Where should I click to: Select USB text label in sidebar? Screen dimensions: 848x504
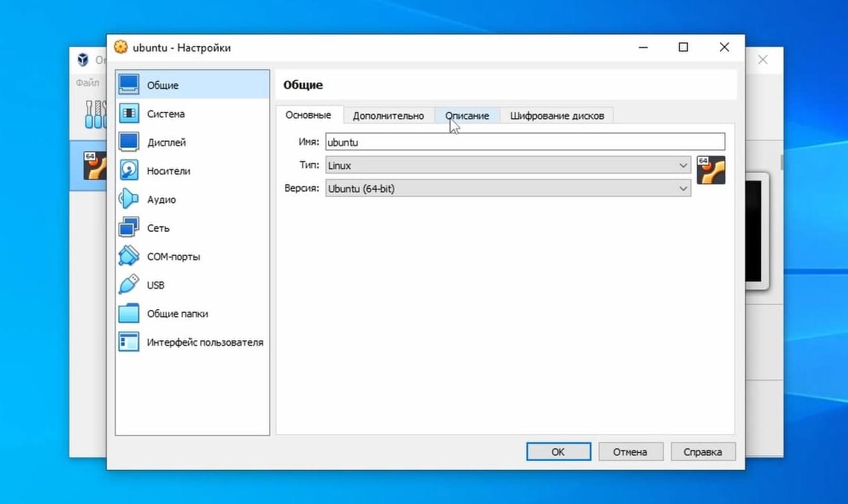pyautogui.click(x=155, y=285)
